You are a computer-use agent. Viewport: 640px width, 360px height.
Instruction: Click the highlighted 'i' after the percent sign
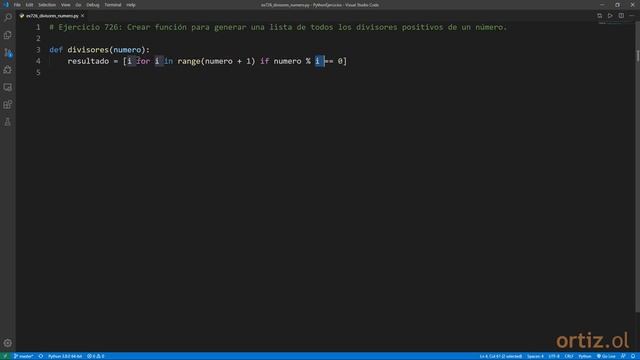pos(317,61)
